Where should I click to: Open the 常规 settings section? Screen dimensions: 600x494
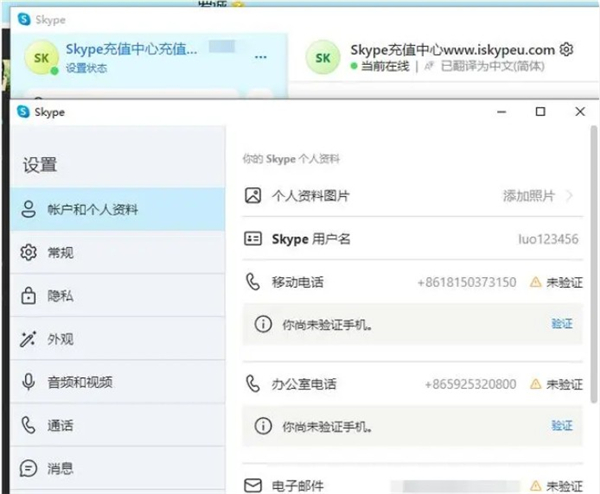[x=118, y=253]
